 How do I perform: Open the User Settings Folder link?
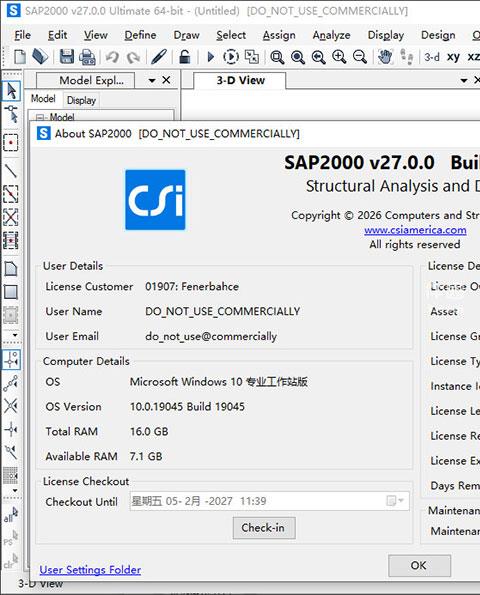90,570
